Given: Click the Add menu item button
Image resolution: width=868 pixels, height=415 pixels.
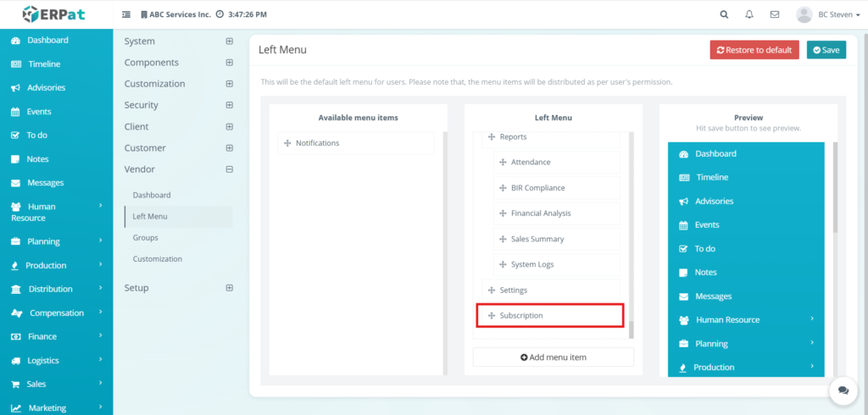Looking at the screenshot, I should point(553,357).
